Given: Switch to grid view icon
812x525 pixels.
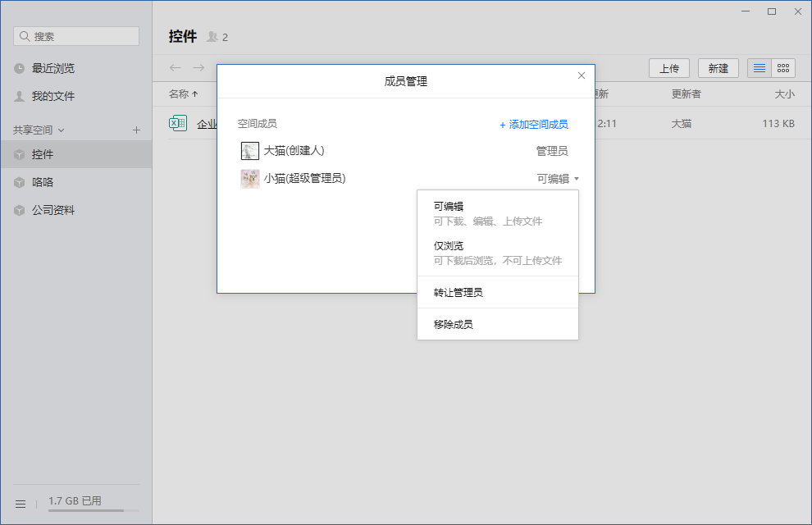Looking at the screenshot, I should [783, 68].
